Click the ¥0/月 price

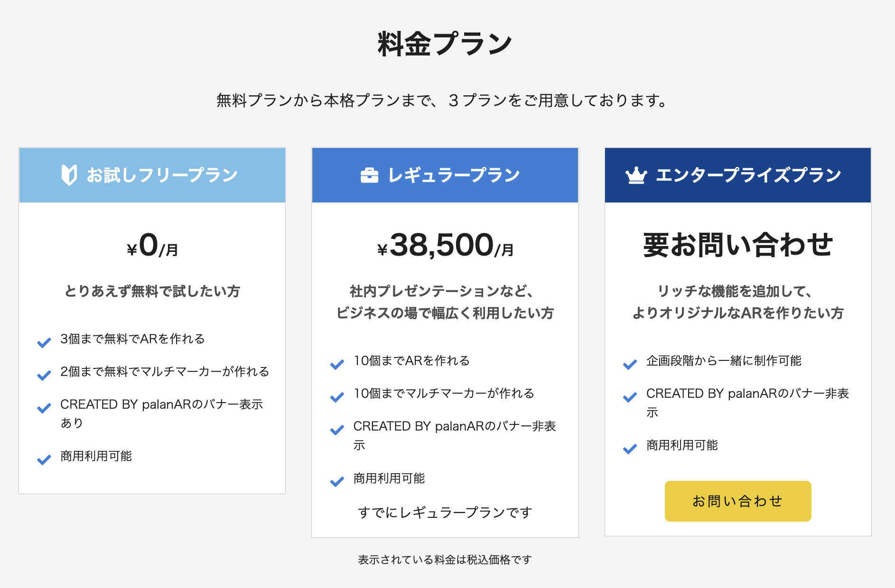(152, 246)
